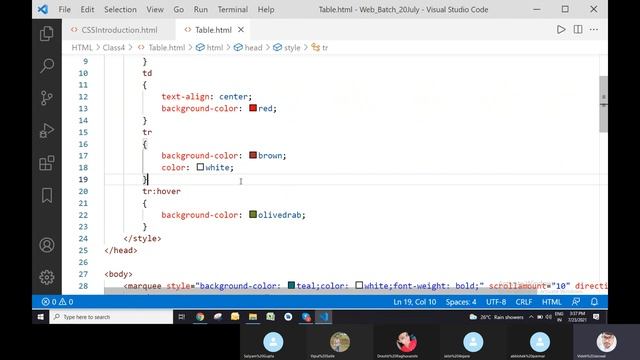The image size is (640, 360).
Task: Open Accounts menu in activity bar
Action: tap(47, 245)
